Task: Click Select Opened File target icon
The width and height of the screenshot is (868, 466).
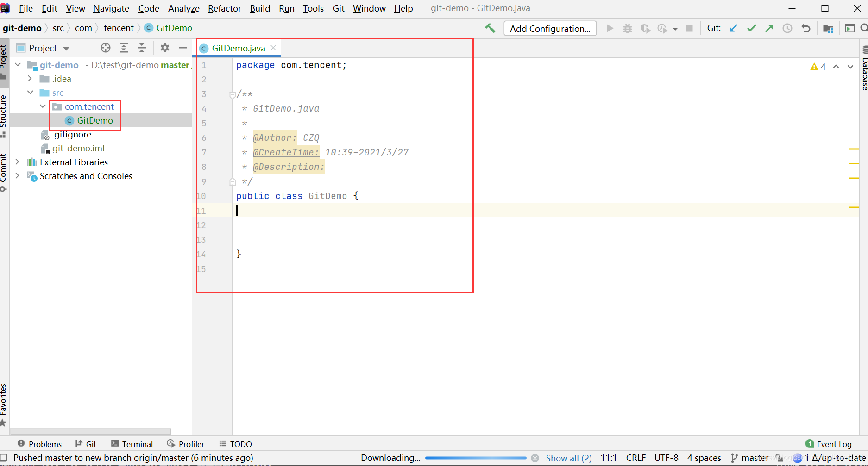Action: point(106,48)
